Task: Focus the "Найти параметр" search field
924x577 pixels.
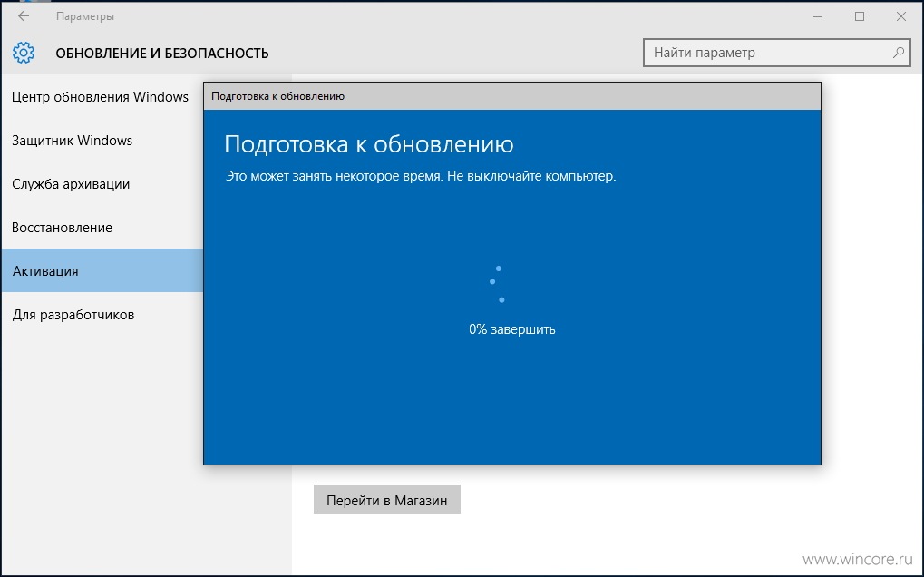Action: [x=777, y=53]
